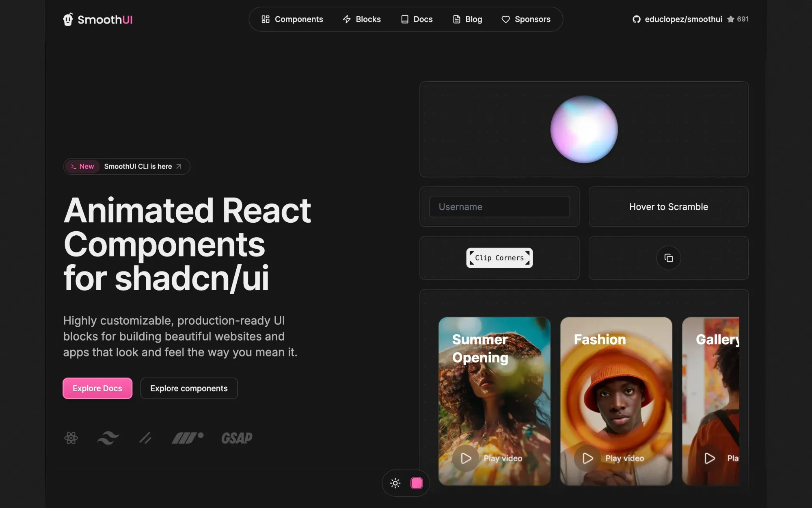Open the SmoothUI CLI is here announcement
This screenshot has width=812, height=508.
click(x=138, y=166)
